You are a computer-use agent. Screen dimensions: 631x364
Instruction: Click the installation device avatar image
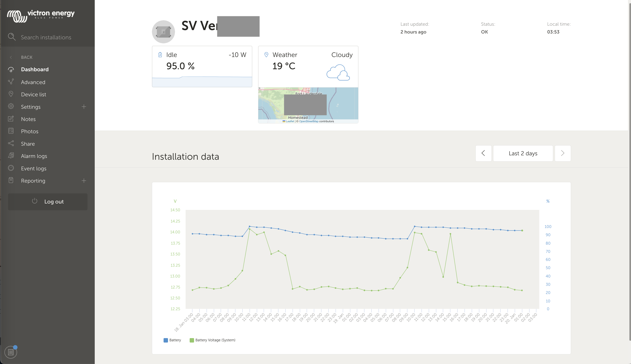click(x=163, y=32)
